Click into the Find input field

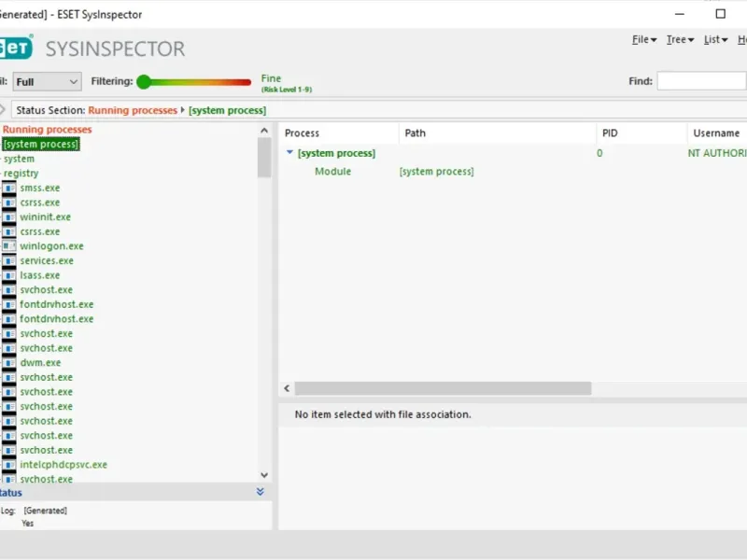pyautogui.click(x=701, y=81)
